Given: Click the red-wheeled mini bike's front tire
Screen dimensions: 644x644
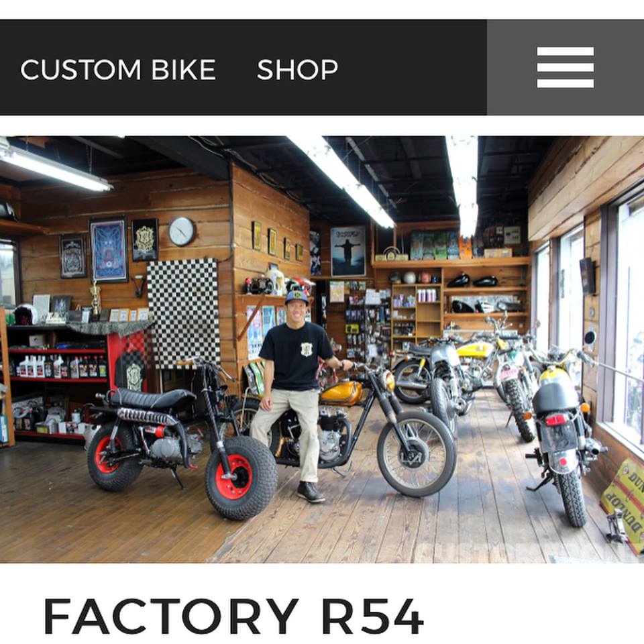Looking at the screenshot, I should (x=241, y=477).
